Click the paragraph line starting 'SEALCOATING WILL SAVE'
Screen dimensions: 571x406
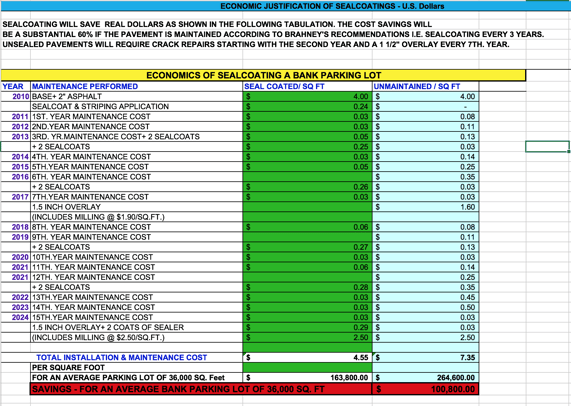(217, 24)
